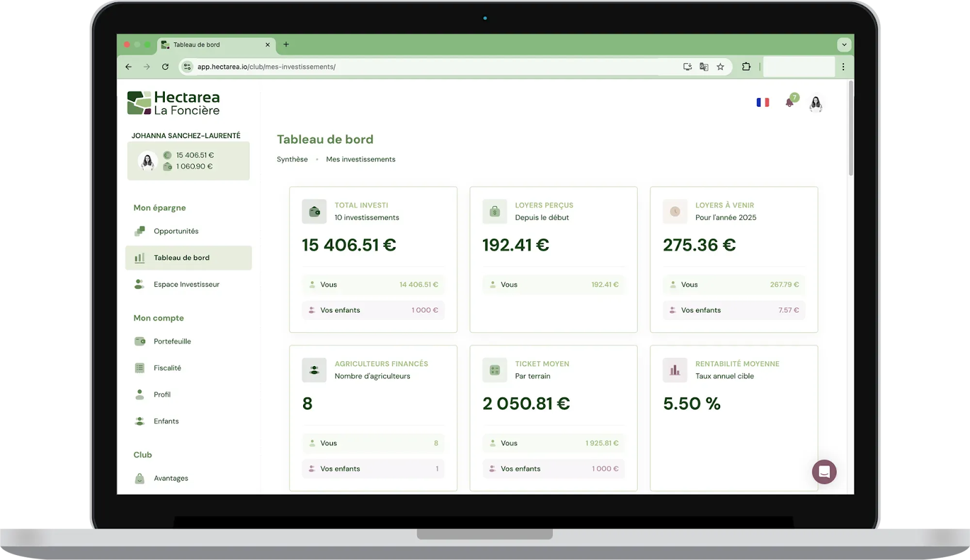The width and height of the screenshot is (970, 560).
Task: Switch to the Mes investissements tab
Action: coord(361,159)
